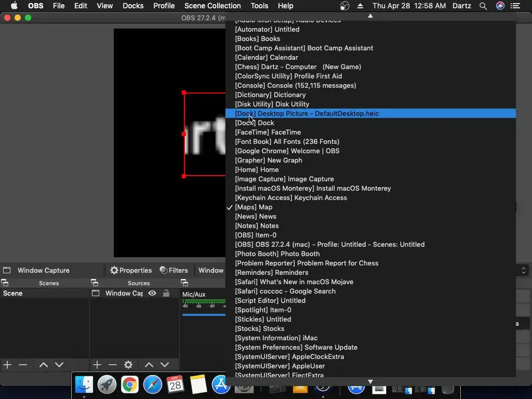Toggle lock on Window Capture source

point(166,293)
